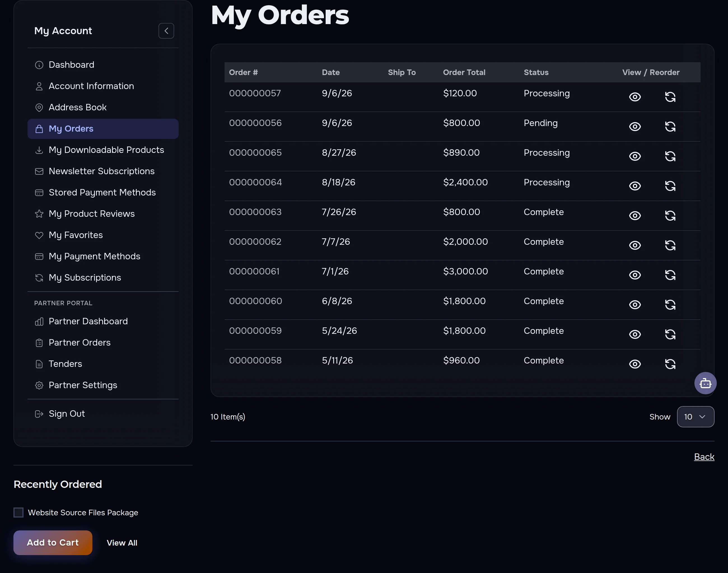Reorder order 000000064
This screenshot has height=573, width=728.
pos(670,186)
